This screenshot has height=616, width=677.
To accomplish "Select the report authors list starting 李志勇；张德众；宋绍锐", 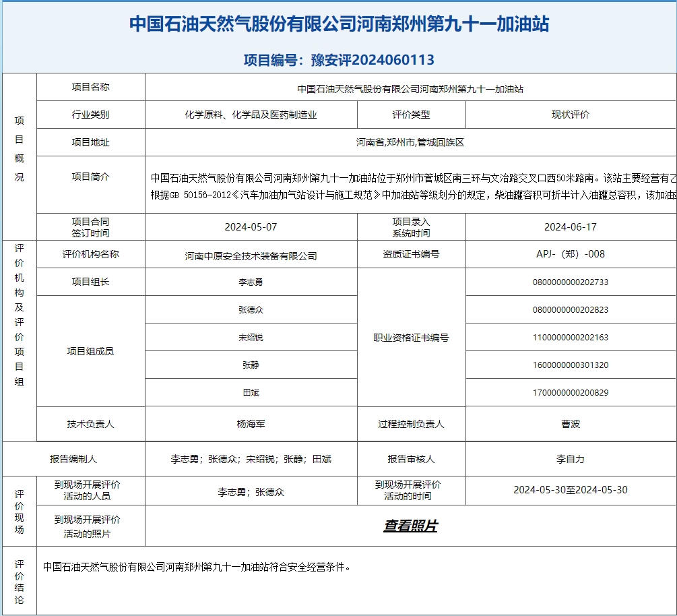I will click(251, 459).
